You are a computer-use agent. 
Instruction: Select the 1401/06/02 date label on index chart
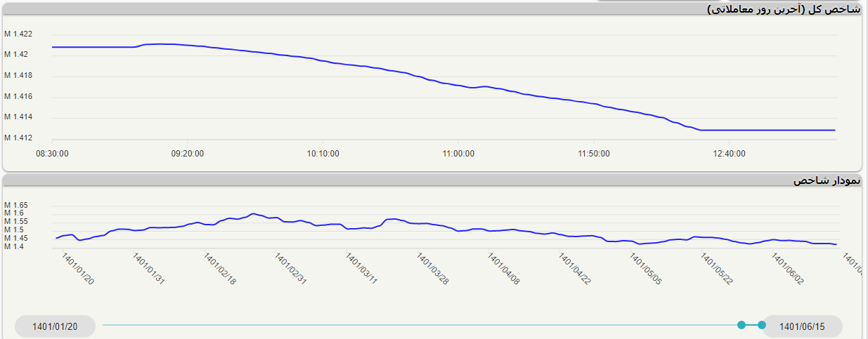787,270
